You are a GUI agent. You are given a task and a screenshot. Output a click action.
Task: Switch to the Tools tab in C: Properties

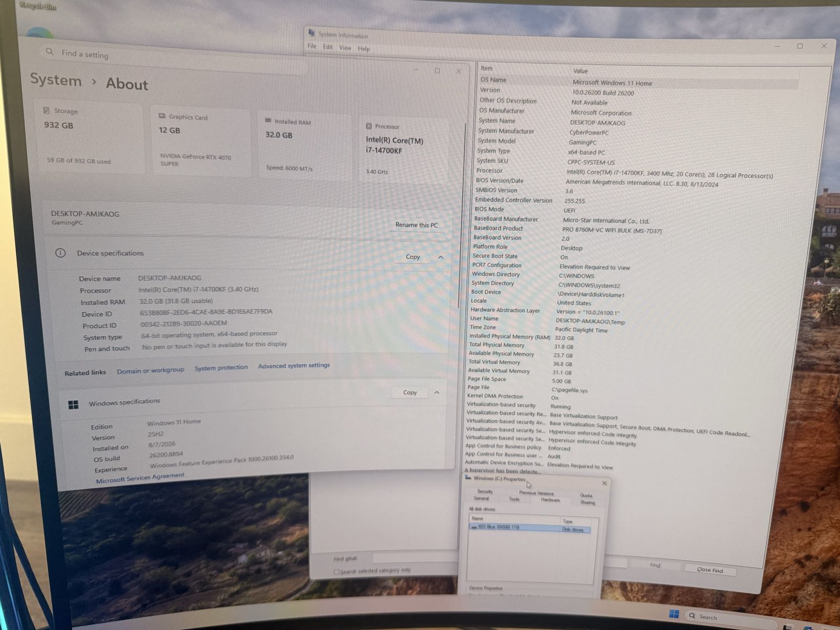514,499
